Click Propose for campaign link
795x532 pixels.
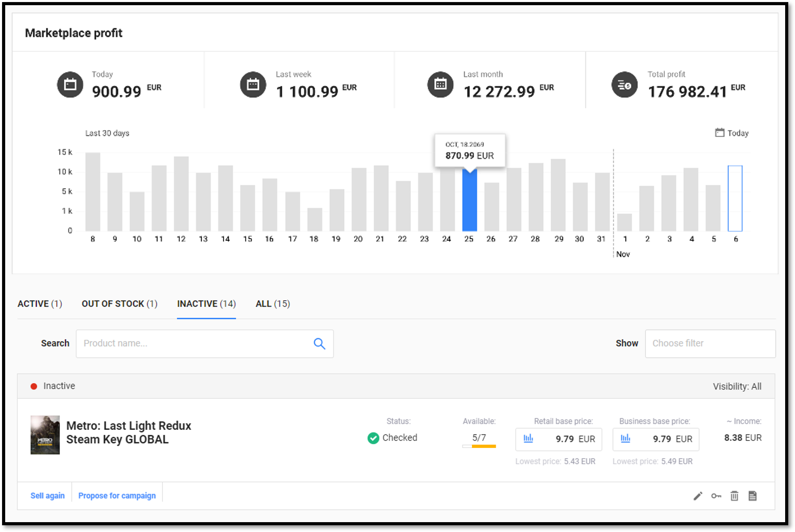(x=117, y=496)
